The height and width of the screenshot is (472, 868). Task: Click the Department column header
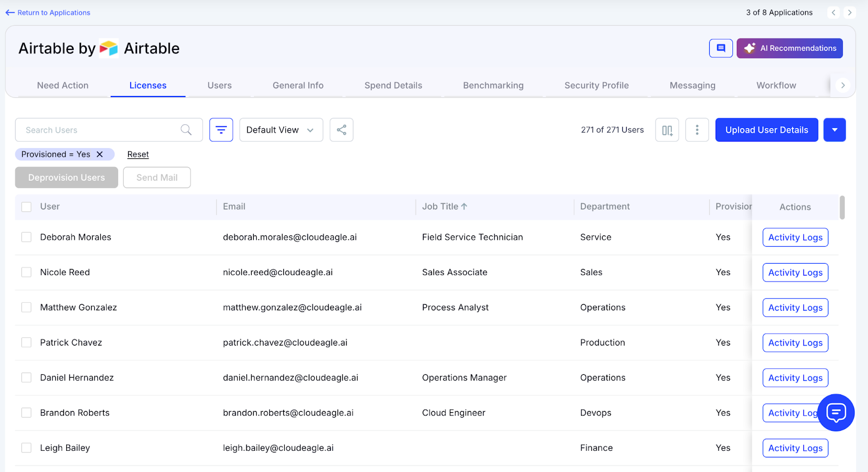[605, 206]
